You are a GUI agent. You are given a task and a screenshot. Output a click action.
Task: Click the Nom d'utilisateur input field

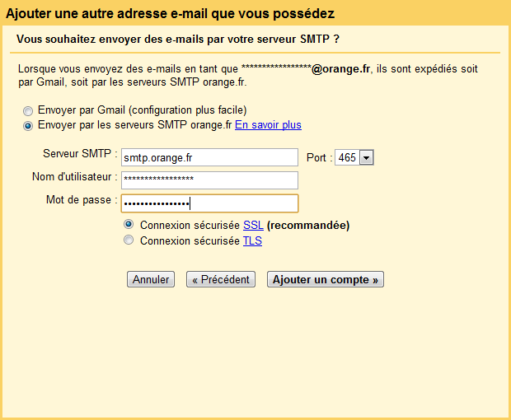tap(209, 180)
